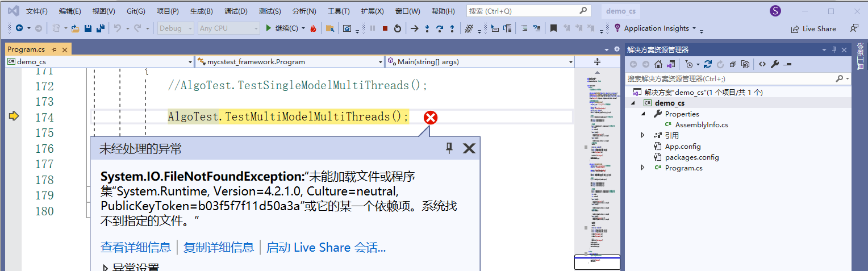Open the 调试(D) menu
868x271 pixels.
236,11
